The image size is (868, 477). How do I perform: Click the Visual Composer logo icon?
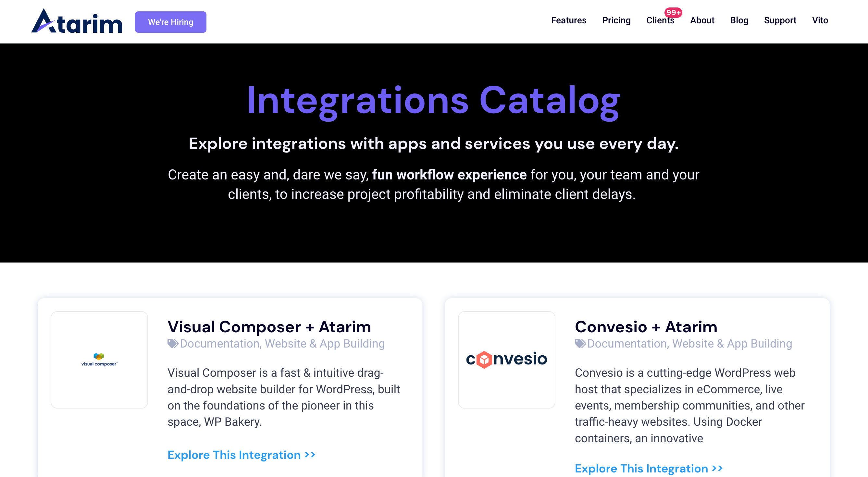click(100, 357)
